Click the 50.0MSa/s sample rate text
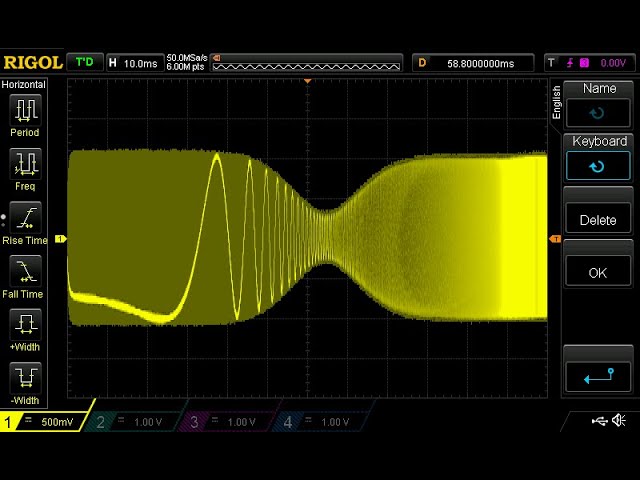Viewport: 640px width, 480px height. 187,58
